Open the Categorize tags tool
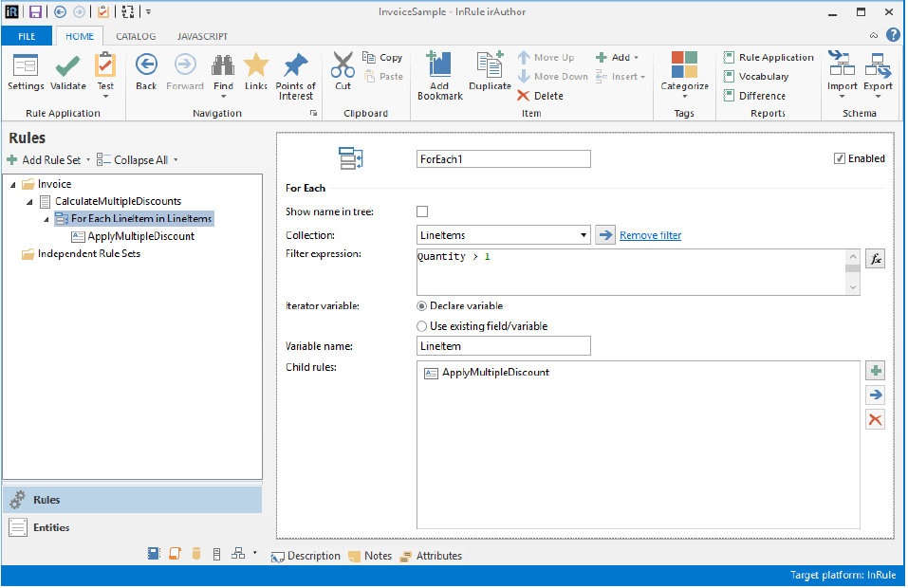The image size is (908, 588). point(684,66)
